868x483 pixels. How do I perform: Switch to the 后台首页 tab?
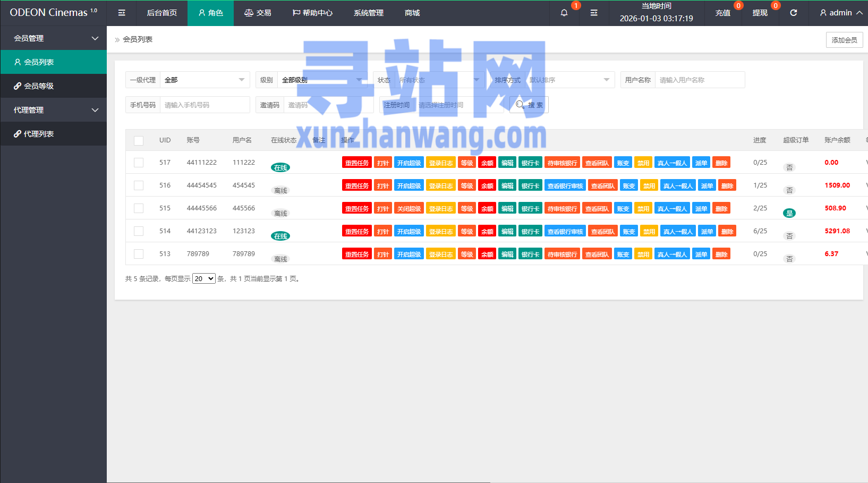(x=162, y=13)
